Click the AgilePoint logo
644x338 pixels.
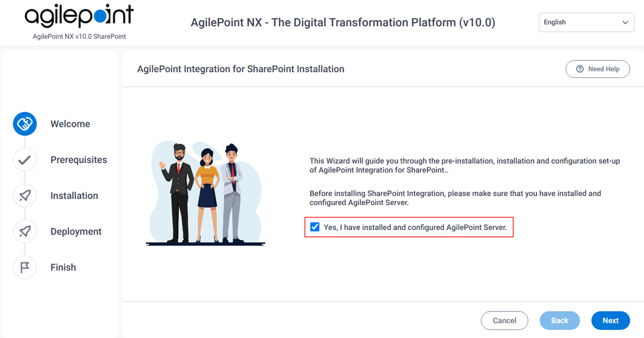[x=79, y=17]
